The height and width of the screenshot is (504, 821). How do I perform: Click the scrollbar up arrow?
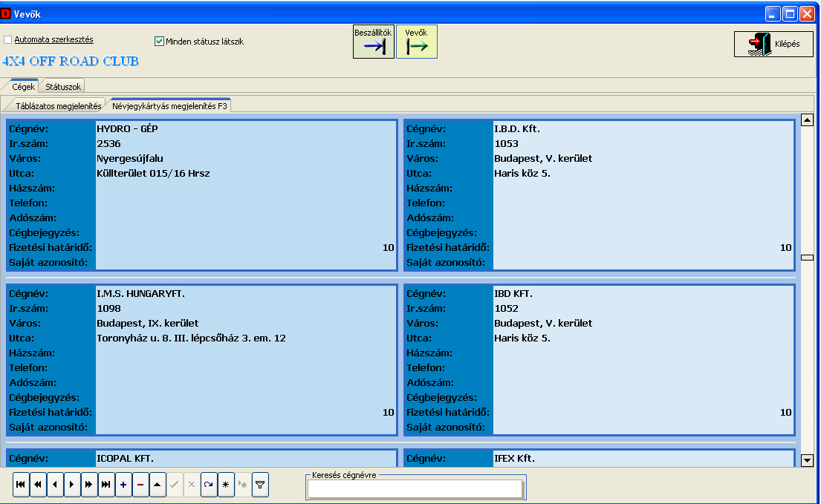click(x=808, y=120)
